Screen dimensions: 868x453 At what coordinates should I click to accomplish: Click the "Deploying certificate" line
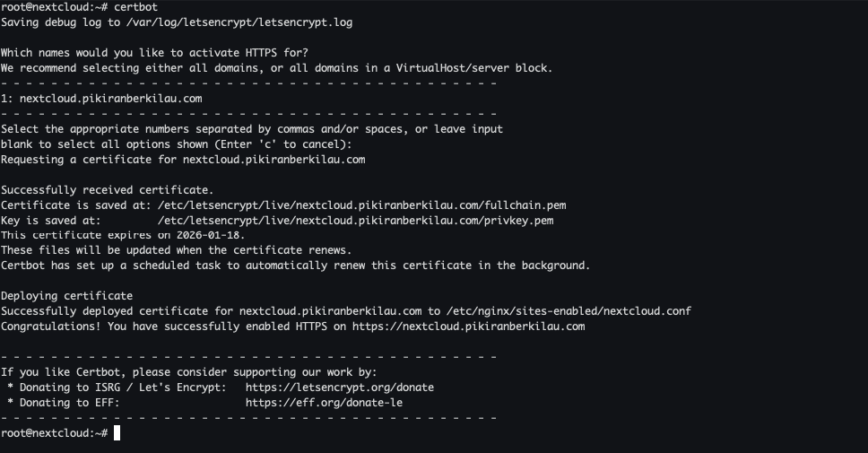(66, 296)
